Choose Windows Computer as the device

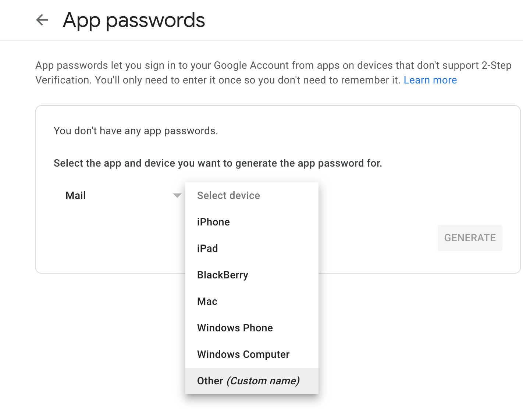tap(243, 354)
